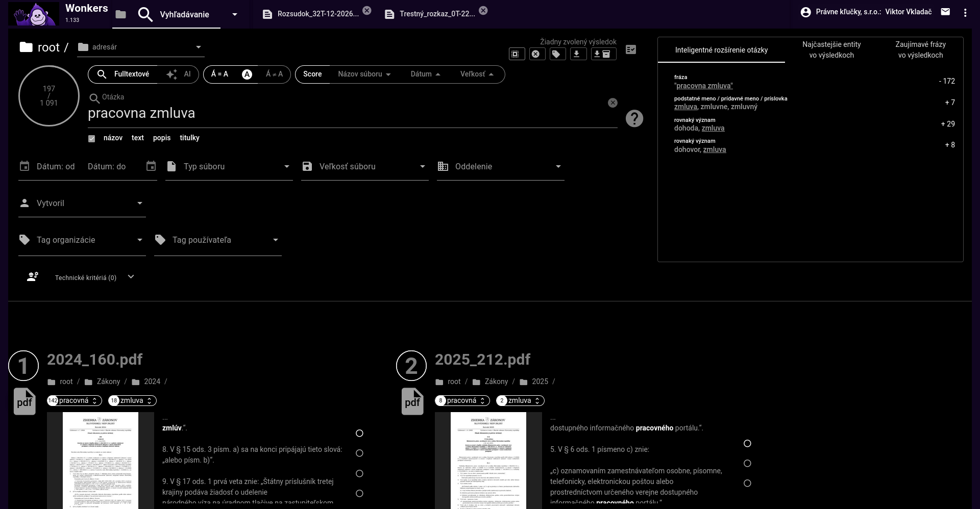Open the 2024_160.pdf page thumbnail
Viewport: 980px width, 509px height.
(101, 461)
